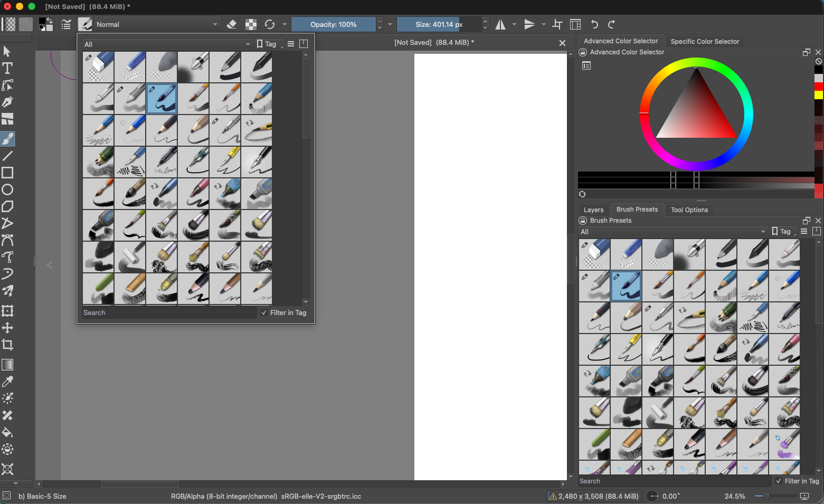Select the Rectangle tool
The image size is (824, 504).
click(x=7, y=173)
